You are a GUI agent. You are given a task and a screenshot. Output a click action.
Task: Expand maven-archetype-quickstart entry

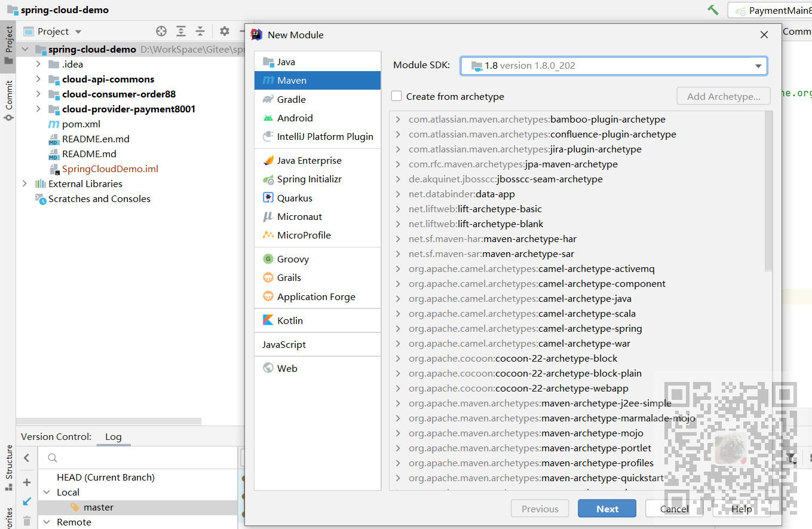click(398, 478)
